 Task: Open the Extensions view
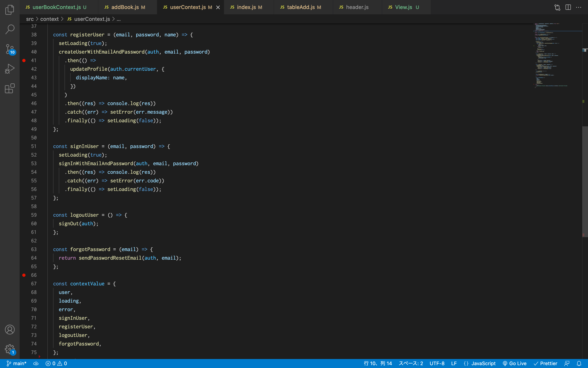(x=10, y=89)
